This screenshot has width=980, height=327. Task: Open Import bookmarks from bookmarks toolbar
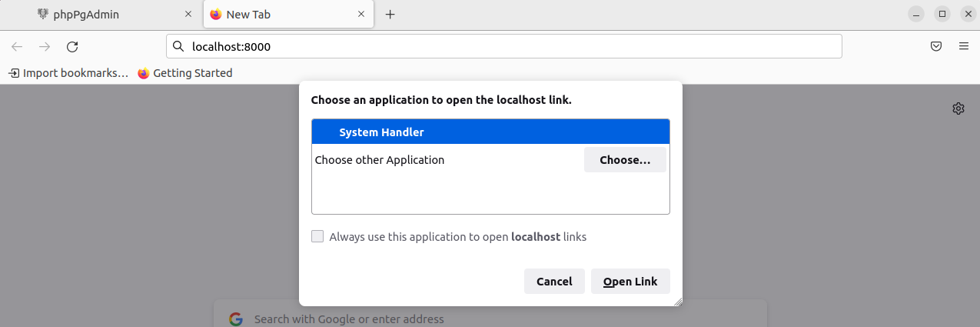(x=68, y=73)
